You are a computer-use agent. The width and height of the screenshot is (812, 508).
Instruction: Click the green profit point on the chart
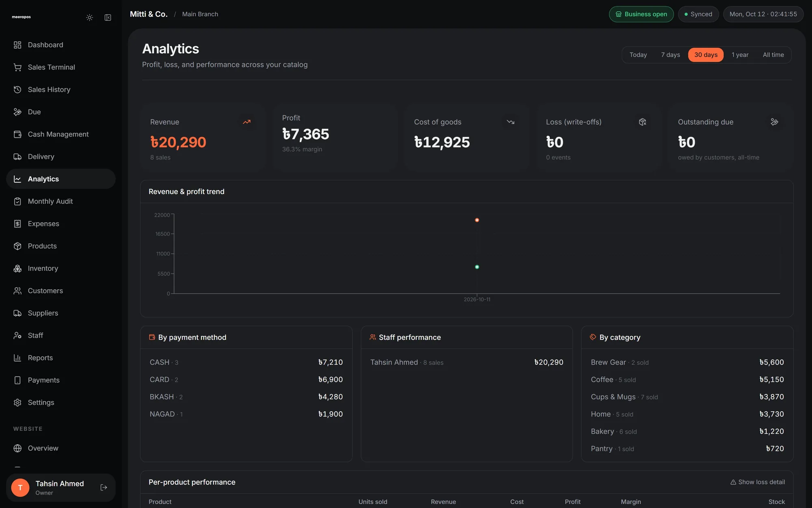pyautogui.click(x=477, y=267)
